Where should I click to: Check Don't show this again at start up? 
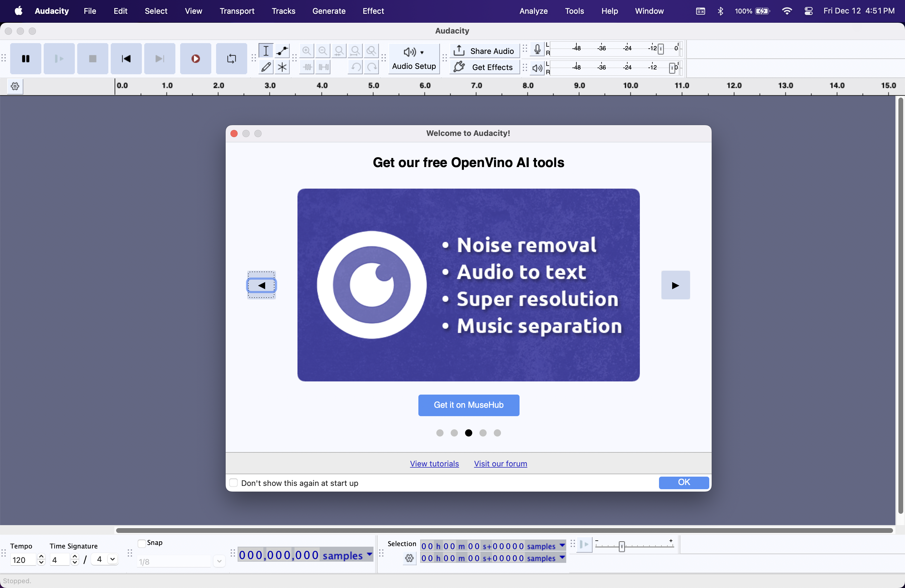pyautogui.click(x=233, y=483)
